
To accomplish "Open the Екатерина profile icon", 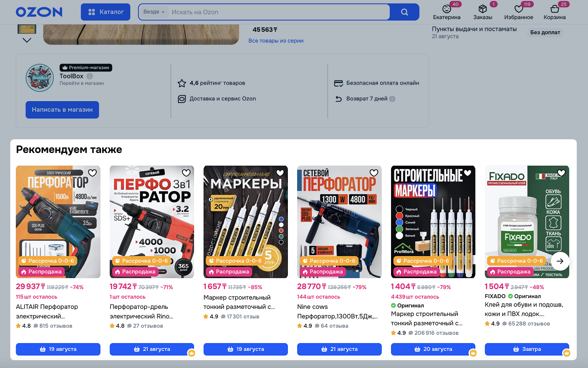I will 446,9.
